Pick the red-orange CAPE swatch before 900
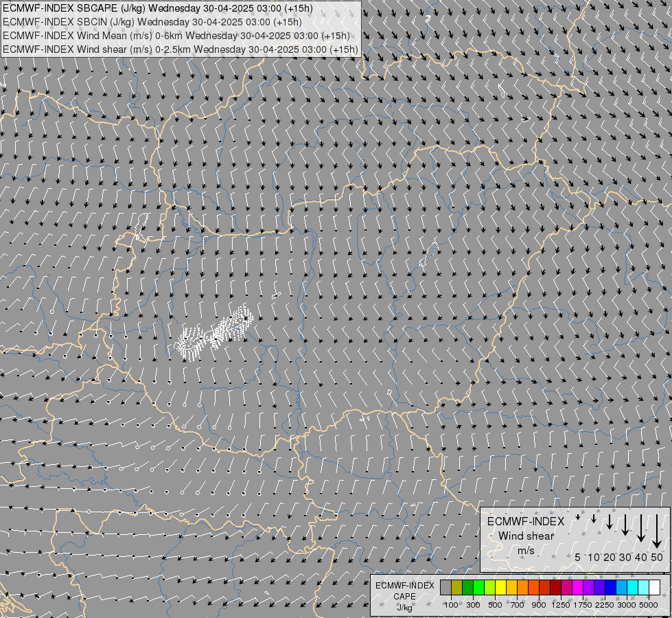The width and height of the screenshot is (672, 618). coord(533,587)
